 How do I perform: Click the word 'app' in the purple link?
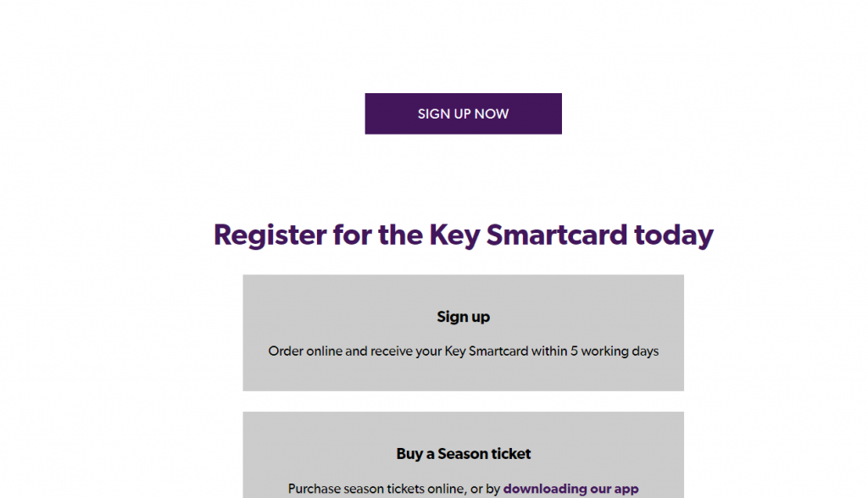pos(626,490)
